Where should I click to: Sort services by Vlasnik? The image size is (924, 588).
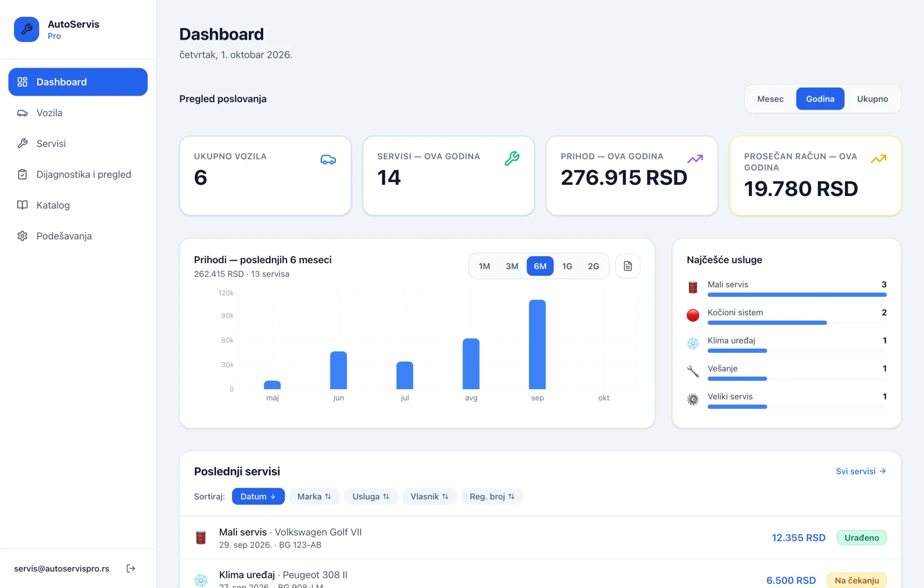(429, 497)
